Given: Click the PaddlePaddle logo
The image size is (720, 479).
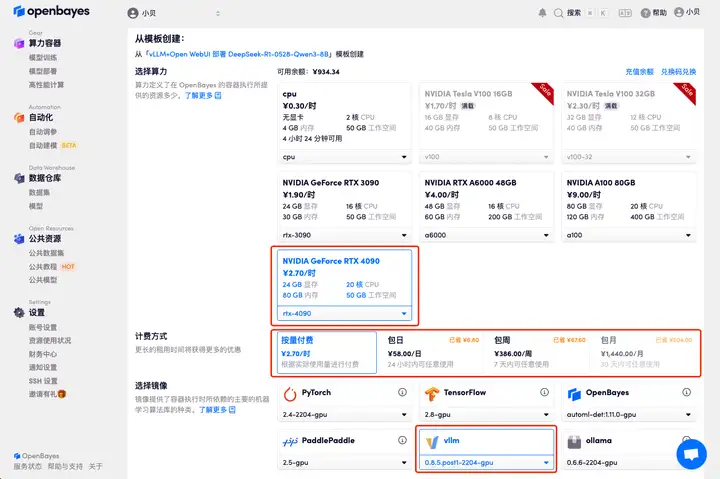Looking at the screenshot, I should [x=290, y=442].
